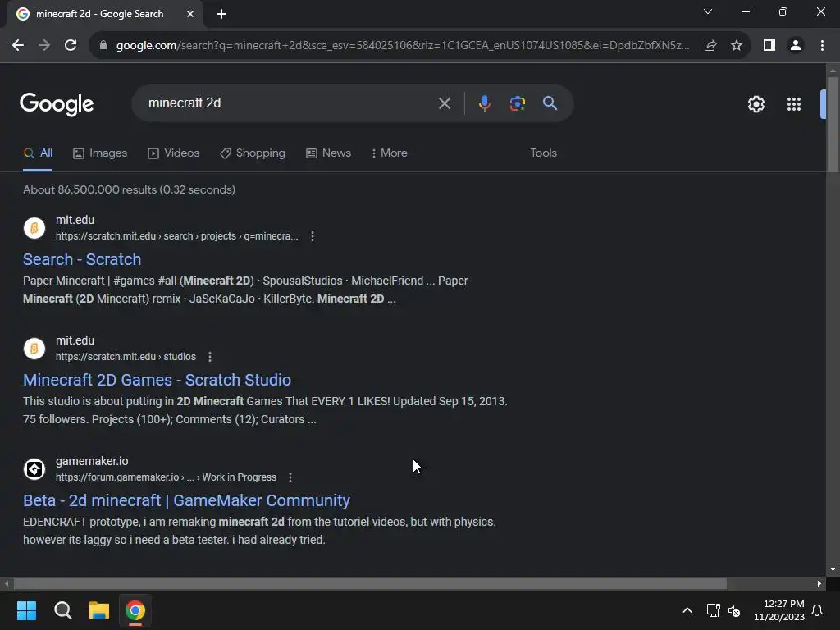
Task: Open the Windows Start menu
Action: (26, 610)
